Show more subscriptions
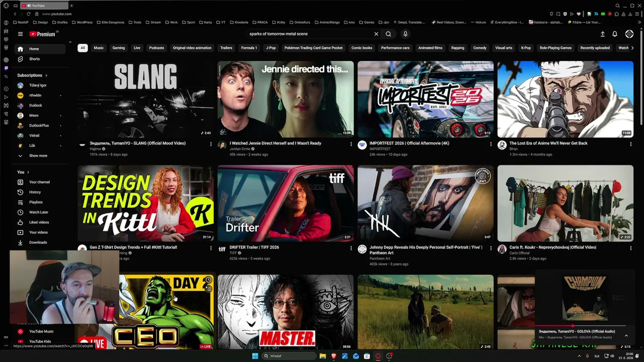 pos(40,156)
